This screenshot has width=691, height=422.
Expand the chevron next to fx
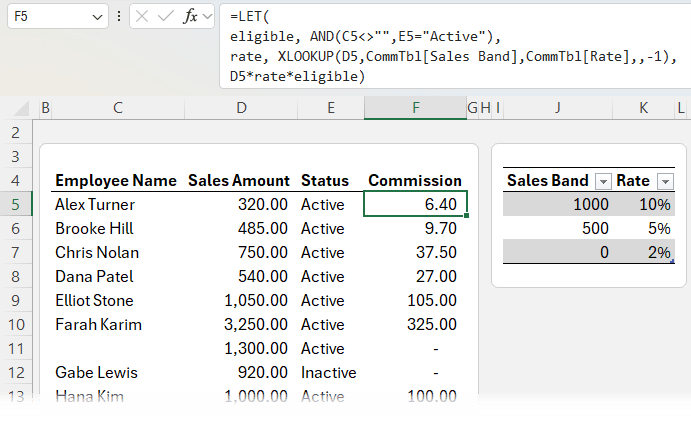pyautogui.click(x=207, y=17)
